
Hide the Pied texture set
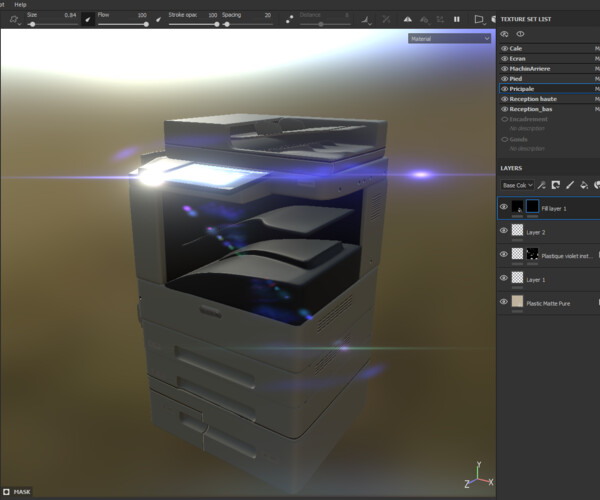505,79
